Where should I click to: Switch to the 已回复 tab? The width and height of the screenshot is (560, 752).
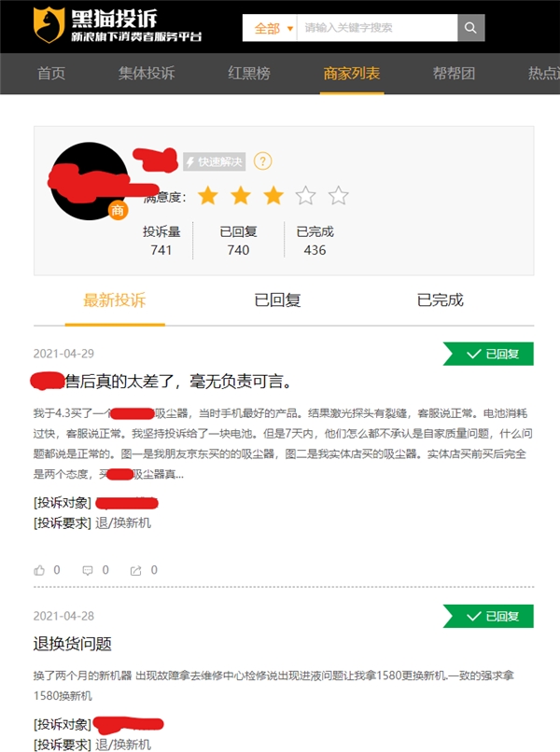tap(277, 300)
